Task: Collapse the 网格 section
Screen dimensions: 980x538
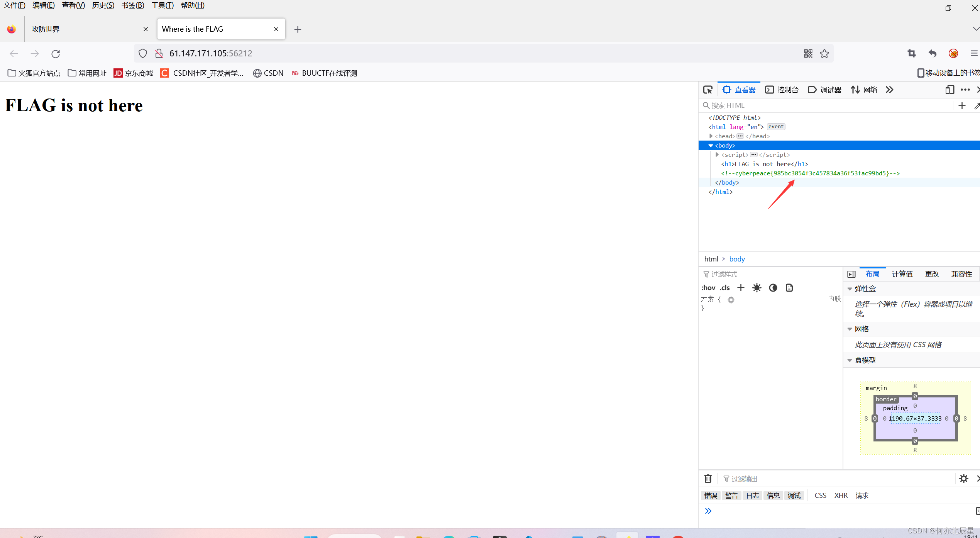Action: coord(850,329)
